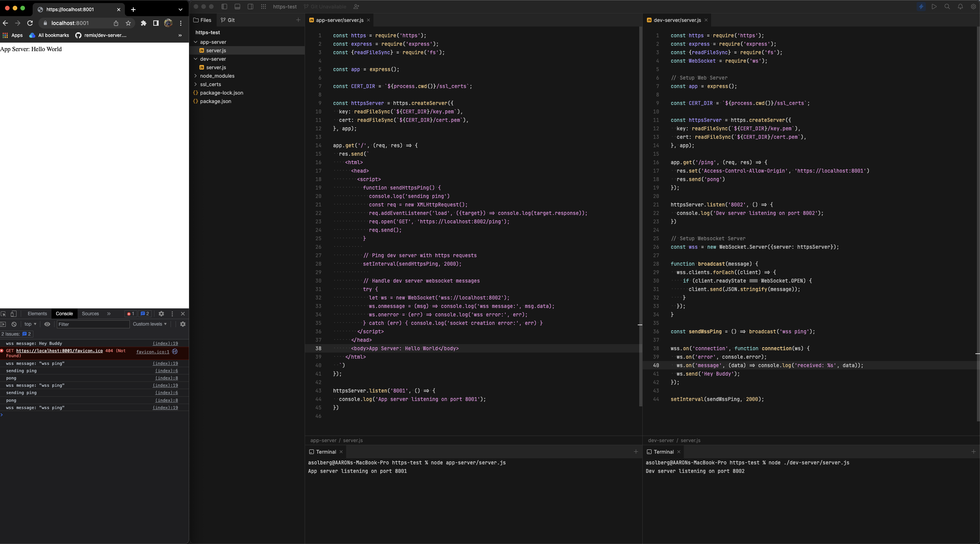980x544 pixels.
Task: Toggle the device toolbar icon in DevTools
Action: coord(13,314)
